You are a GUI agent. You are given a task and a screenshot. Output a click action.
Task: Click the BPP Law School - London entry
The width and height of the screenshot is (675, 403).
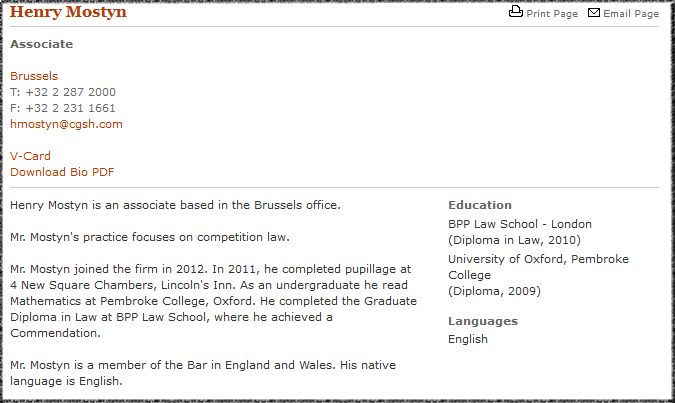[x=520, y=232]
